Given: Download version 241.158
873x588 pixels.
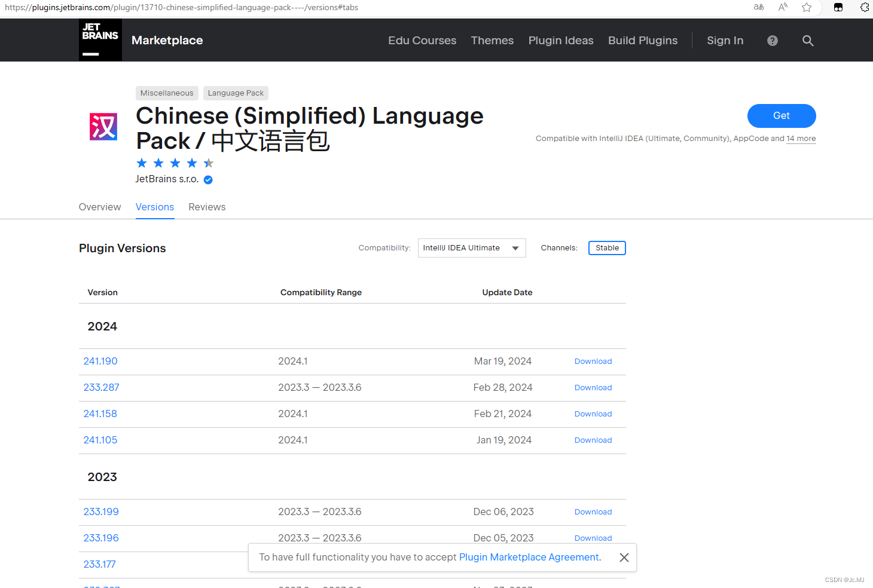Looking at the screenshot, I should coord(593,414).
